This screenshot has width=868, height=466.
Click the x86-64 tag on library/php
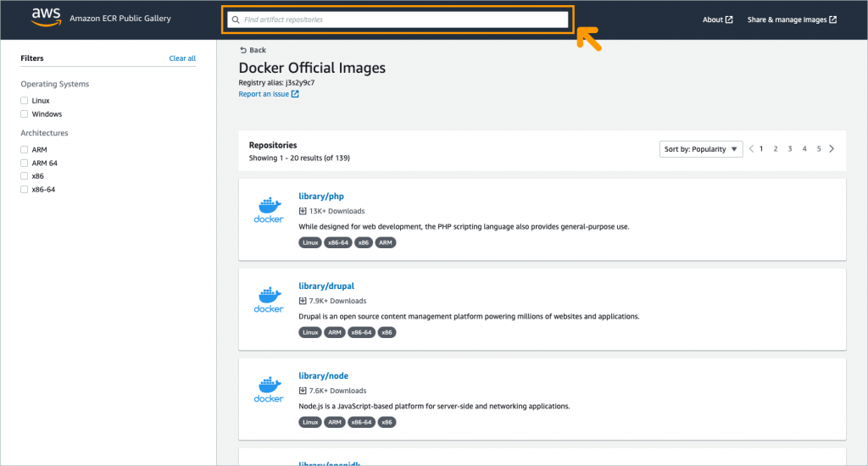click(x=337, y=242)
